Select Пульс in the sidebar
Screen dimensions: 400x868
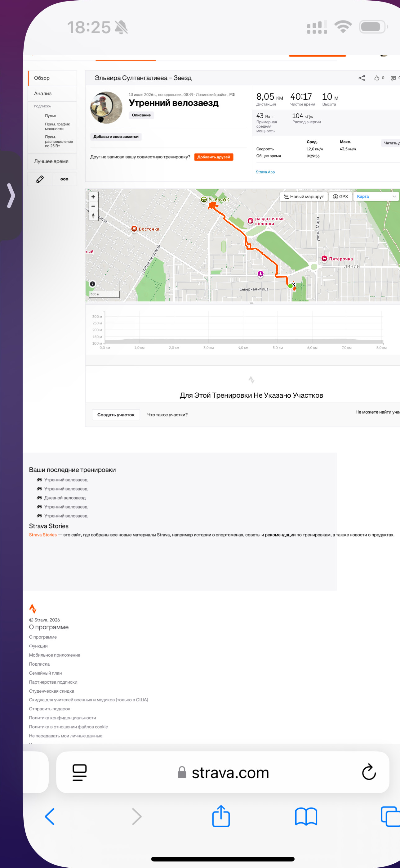click(51, 116)
